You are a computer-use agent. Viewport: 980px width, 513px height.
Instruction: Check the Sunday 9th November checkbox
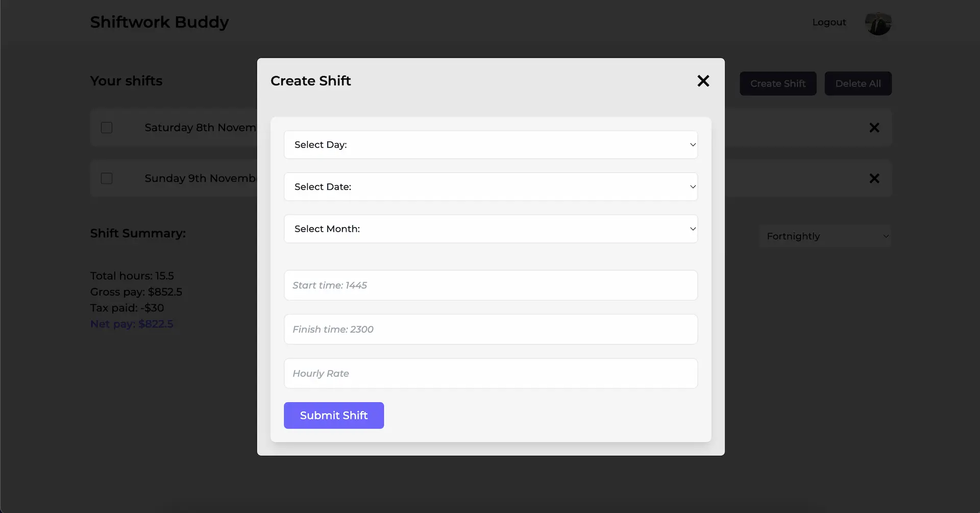(107, 179)
